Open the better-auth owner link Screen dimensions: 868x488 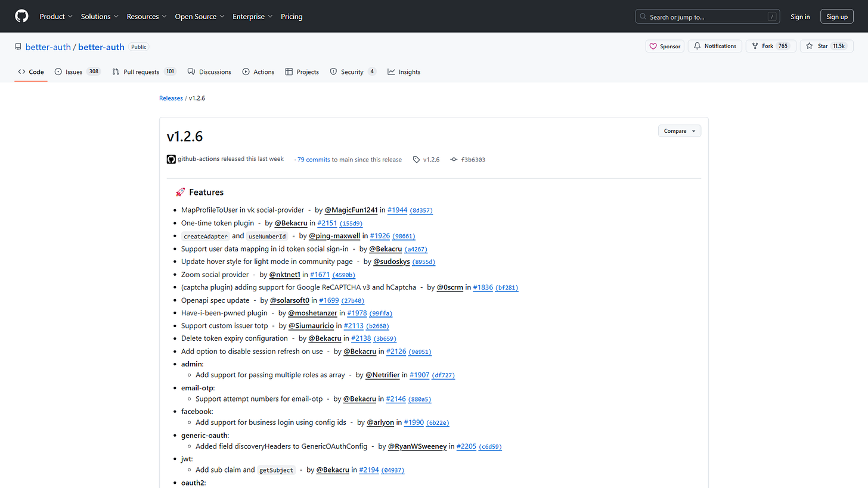pos(48,47)
